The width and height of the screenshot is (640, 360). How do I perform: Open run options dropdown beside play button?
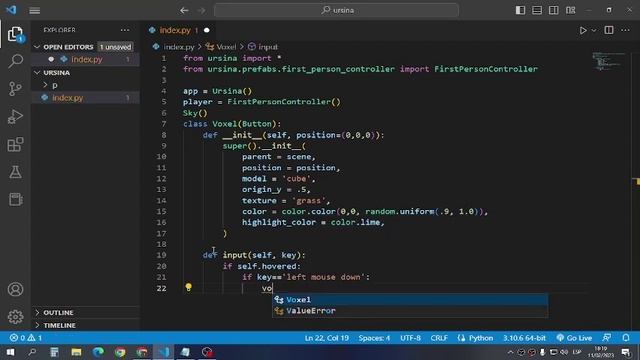tap(594, 30)
